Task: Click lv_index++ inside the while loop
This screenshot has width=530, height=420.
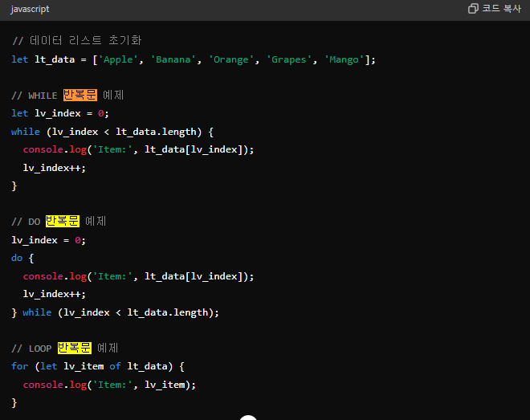Action: [54, 168]
